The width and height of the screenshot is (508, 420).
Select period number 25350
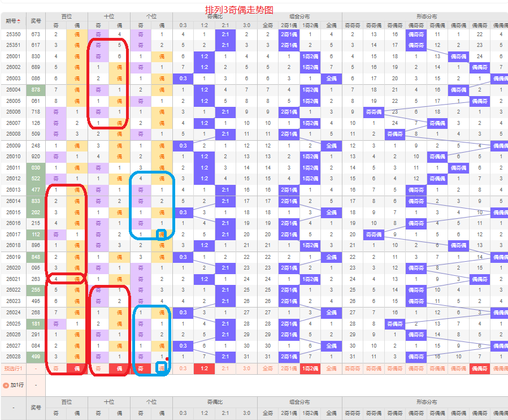[14, 34]
